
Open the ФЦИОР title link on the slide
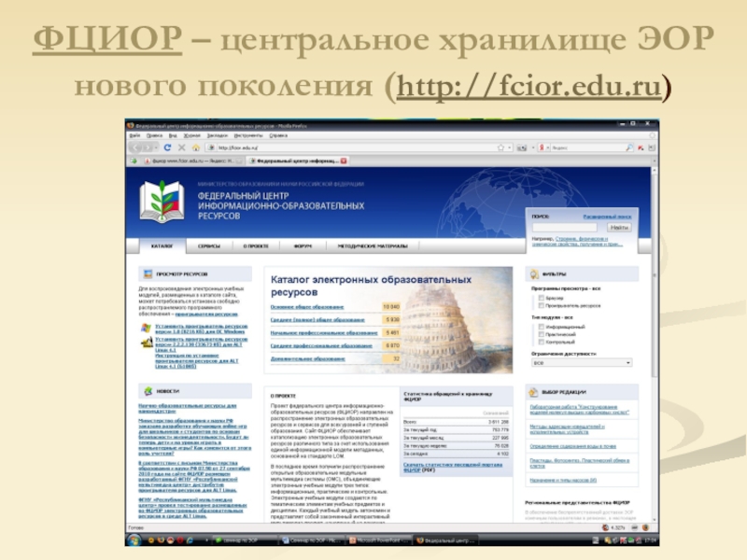pos(107,38)
